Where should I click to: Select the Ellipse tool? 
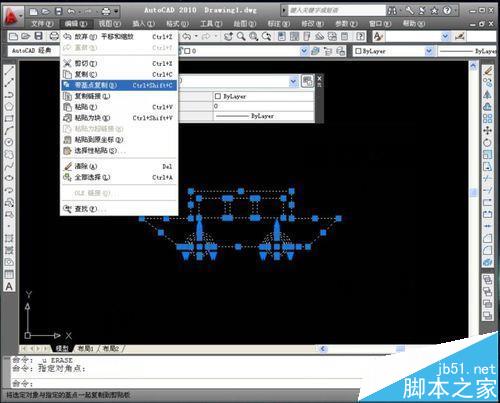(x=9, y=178)
